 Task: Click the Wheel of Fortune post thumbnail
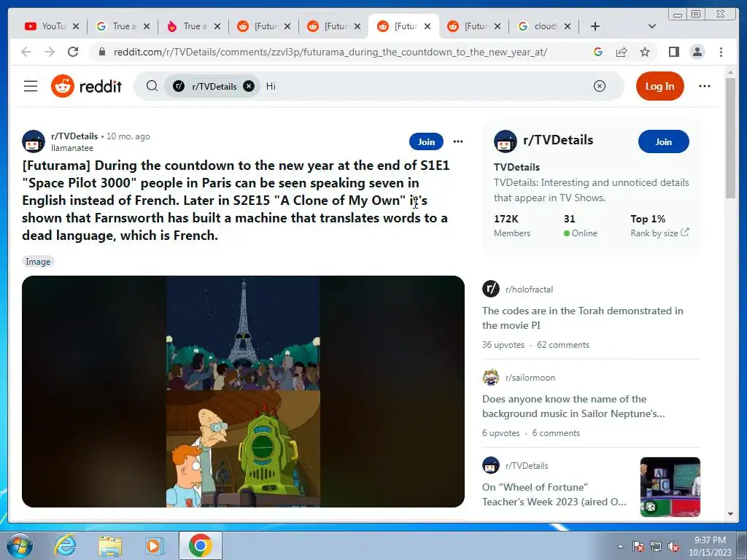click(670, 486)
